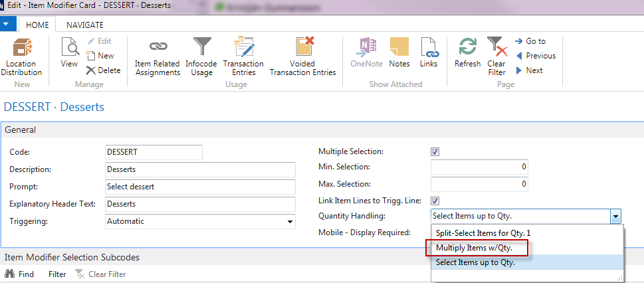Click the Delete button

point(103,70)
